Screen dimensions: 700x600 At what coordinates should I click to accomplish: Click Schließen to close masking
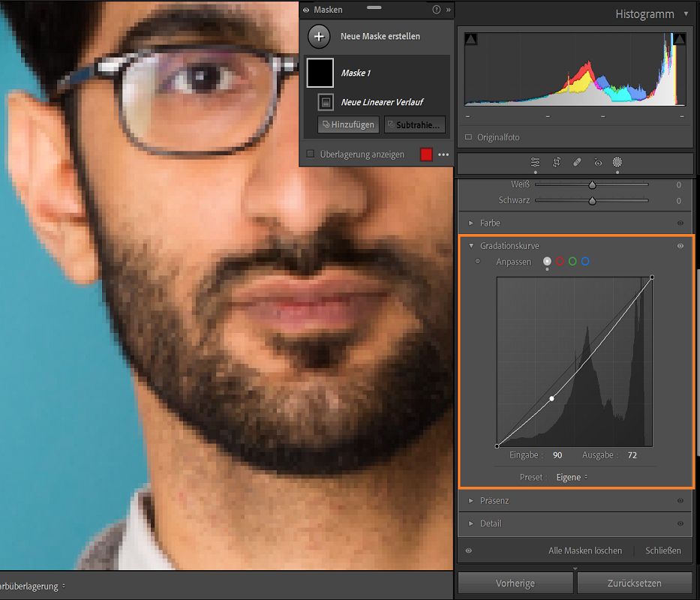[x=663, y=550]
